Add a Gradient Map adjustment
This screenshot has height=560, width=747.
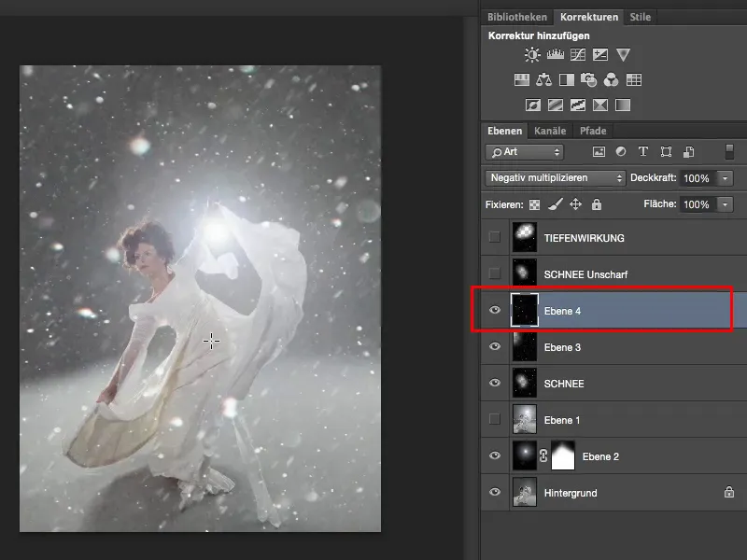[623, 105]
